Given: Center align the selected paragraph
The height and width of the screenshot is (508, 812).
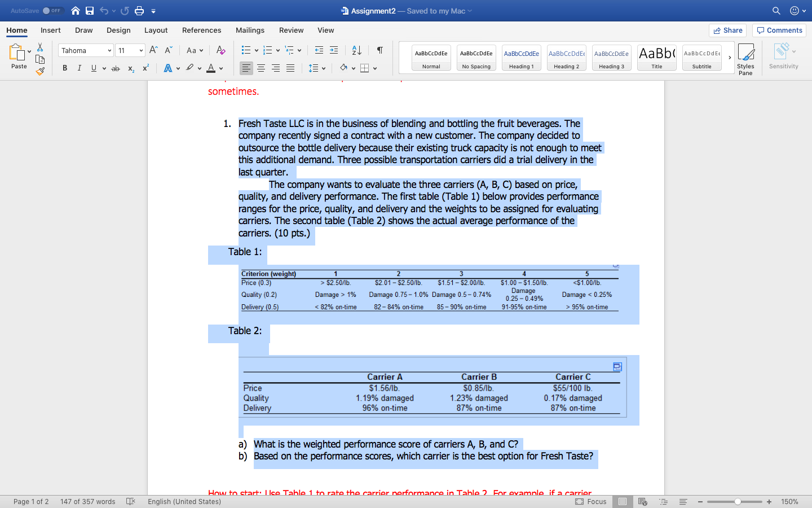Looking at the screenshot, I should (261, 68).
